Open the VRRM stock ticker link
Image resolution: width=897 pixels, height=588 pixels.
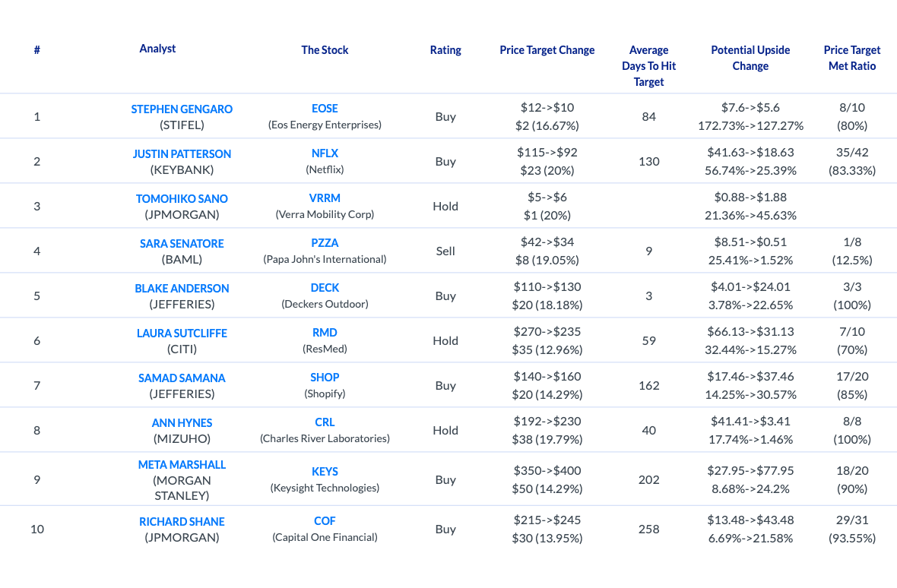pos(325,198)
